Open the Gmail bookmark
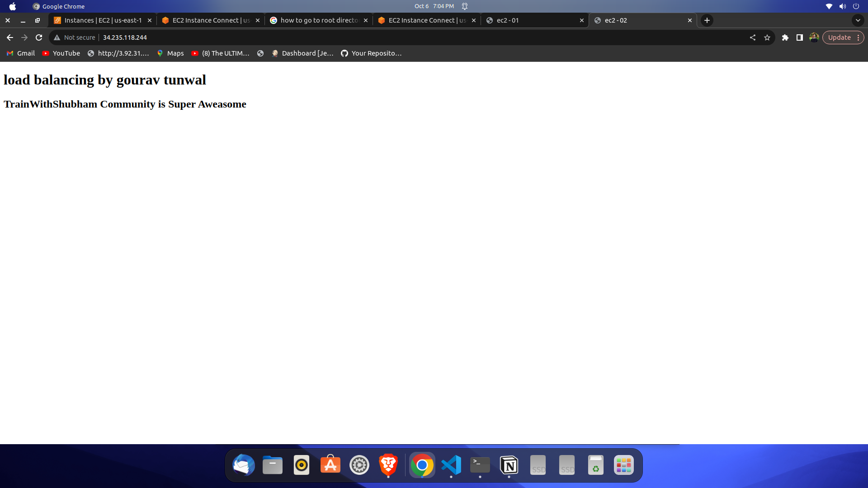The width and height of the screenshot is (868, 488). [x=21, y=53]
